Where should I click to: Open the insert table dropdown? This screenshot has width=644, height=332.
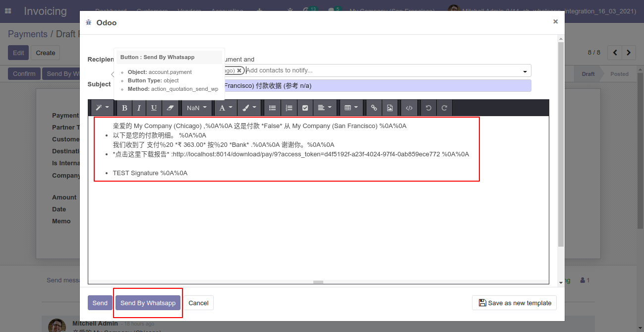(x=351, y=108)
